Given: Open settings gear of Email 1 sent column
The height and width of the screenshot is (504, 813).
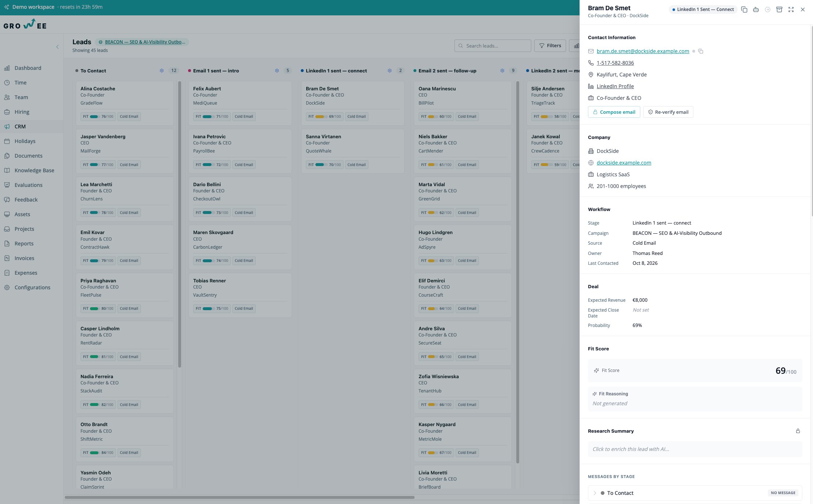Looking at the screenshot, I should coord(277,71).
